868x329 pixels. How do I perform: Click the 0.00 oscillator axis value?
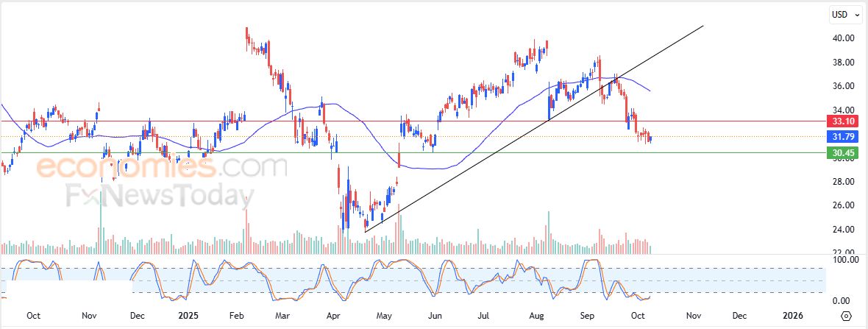(x=842, y=301)
